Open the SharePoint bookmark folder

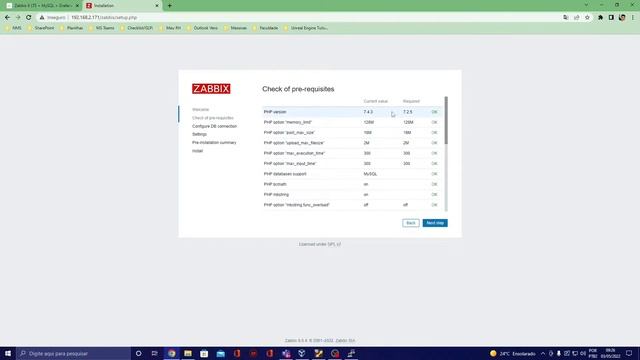41,28
